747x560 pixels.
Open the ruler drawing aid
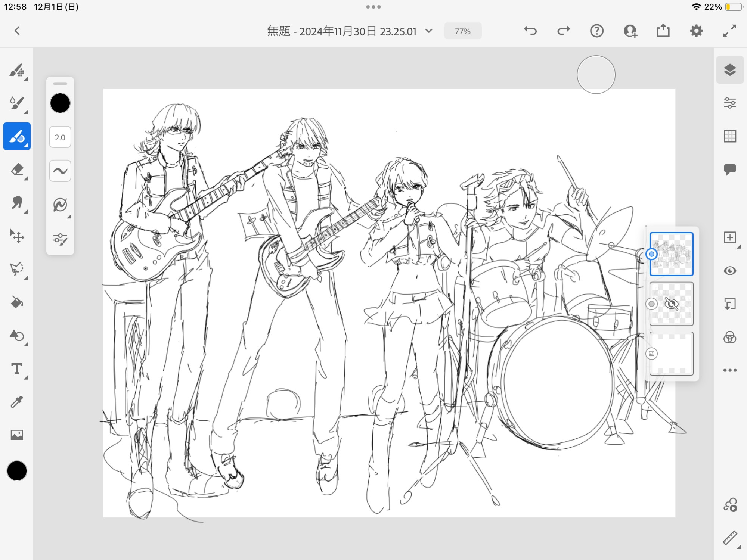tap(730, 538)
